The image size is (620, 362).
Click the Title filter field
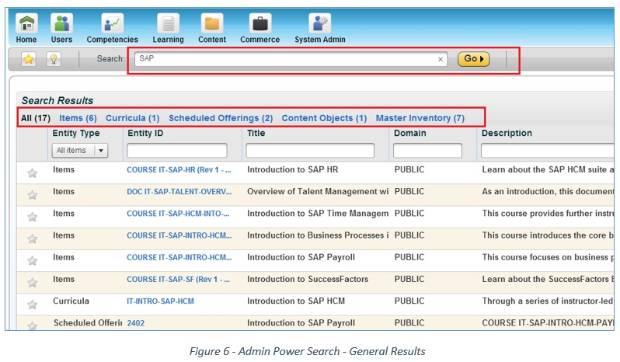click(x=310, y=151)
